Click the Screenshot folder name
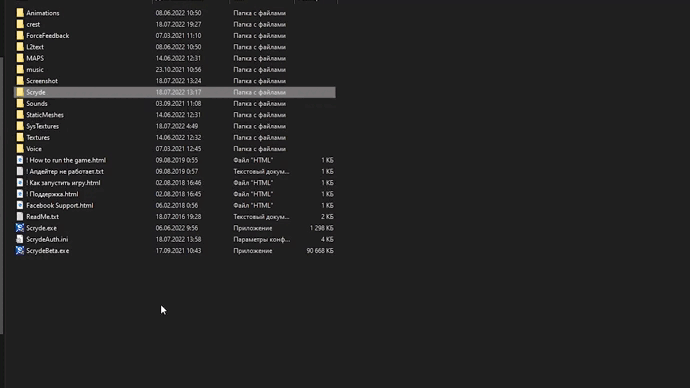This screenshot has width=690, height=388. [x=42, y=81]
